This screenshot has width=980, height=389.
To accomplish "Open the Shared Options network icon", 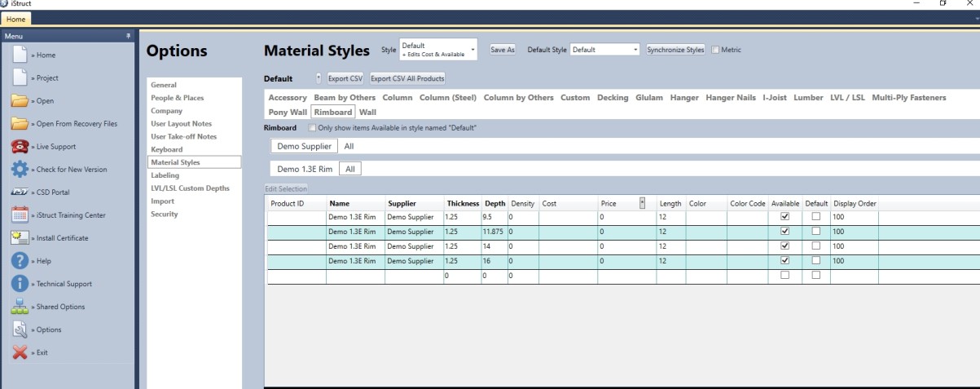I will tap(20, 307).
